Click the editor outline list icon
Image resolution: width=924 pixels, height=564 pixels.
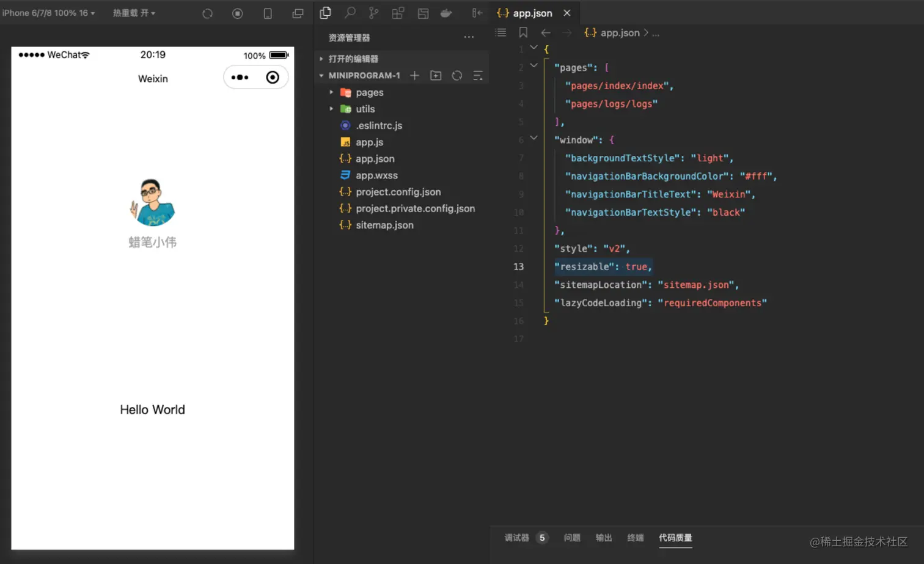coord(501,32)
